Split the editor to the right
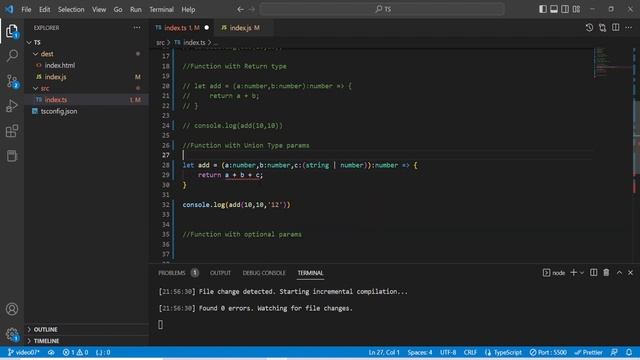The width and height of the screenshot is (640, 360). coord(616,28)
